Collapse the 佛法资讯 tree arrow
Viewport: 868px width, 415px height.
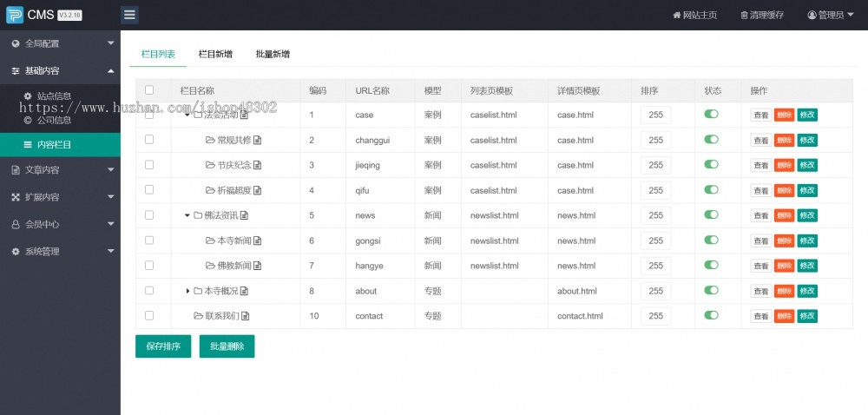(x=187, y=215)
